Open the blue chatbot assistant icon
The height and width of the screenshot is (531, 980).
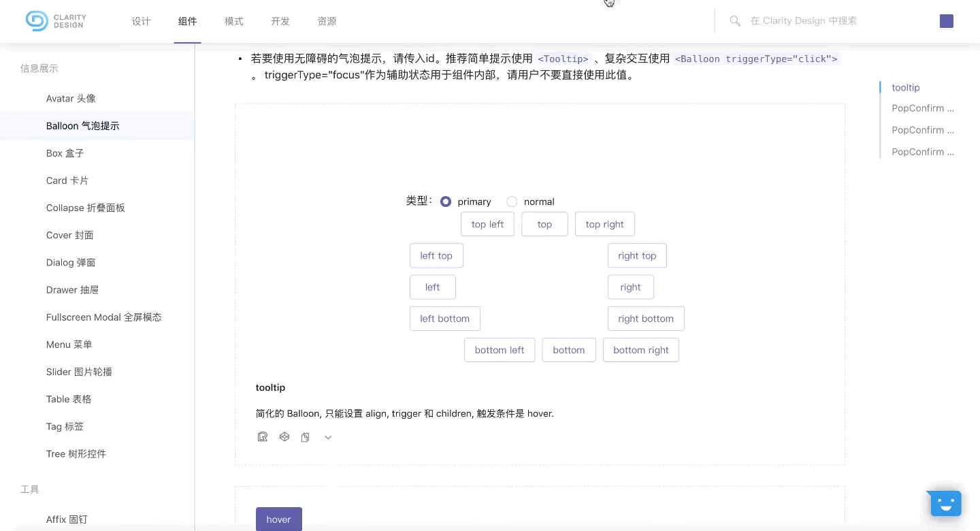pyautogui.click(x=945, y=504)
